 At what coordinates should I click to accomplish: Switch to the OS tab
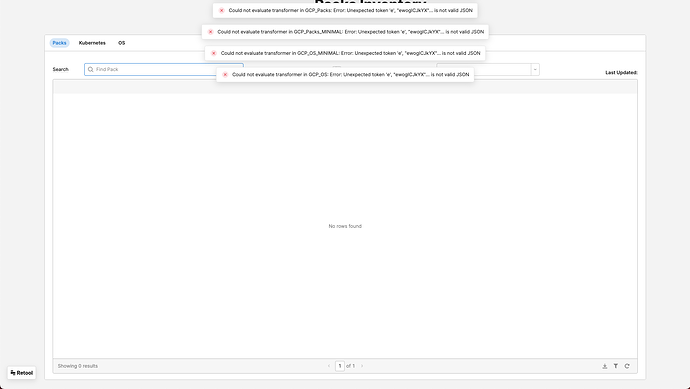point(121,43)
